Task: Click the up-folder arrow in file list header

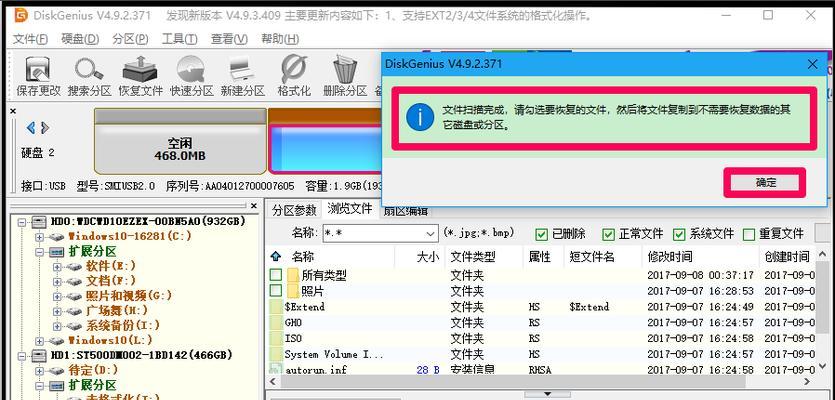Action: point(275,257)
